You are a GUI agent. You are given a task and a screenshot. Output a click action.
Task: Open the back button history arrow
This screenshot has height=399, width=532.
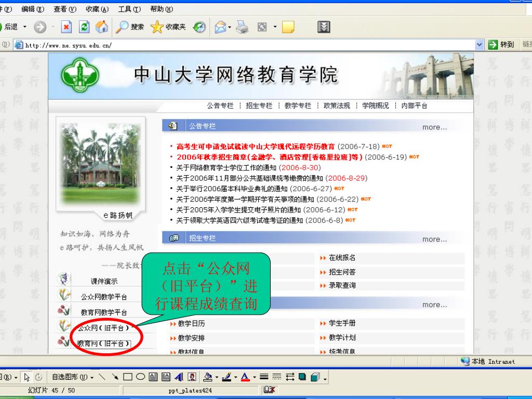[x=25, y=26]
